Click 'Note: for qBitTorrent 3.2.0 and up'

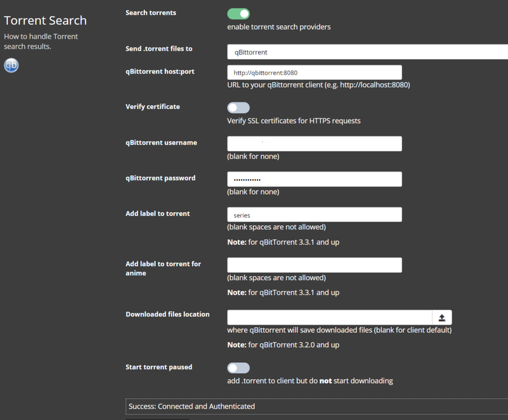283,345
